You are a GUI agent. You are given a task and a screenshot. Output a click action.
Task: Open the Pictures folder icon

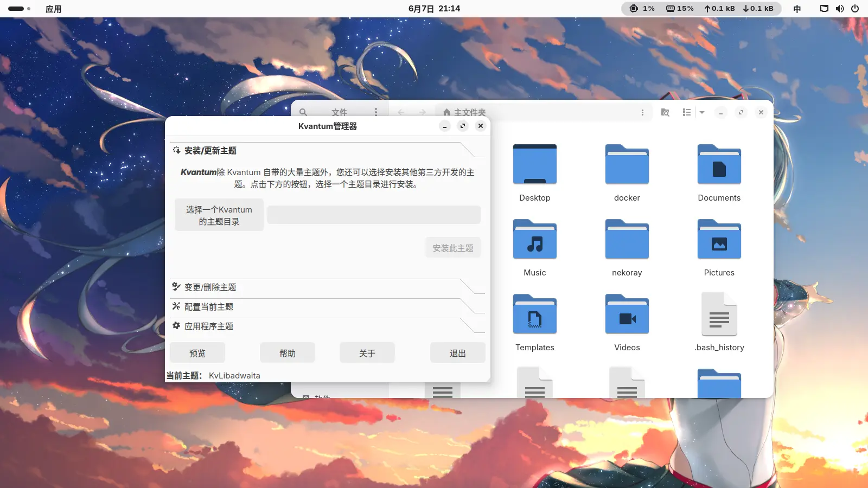tap(719, 240)
